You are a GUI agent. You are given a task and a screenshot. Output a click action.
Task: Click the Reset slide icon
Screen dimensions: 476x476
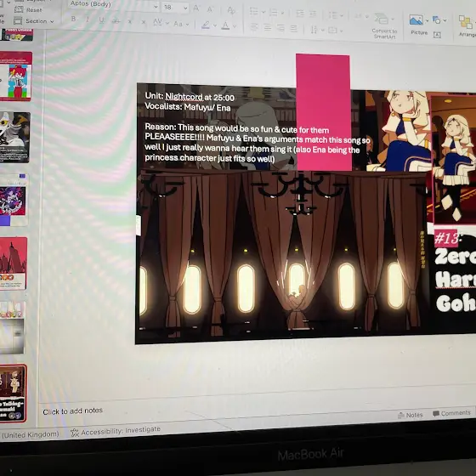tap(19, 9)
